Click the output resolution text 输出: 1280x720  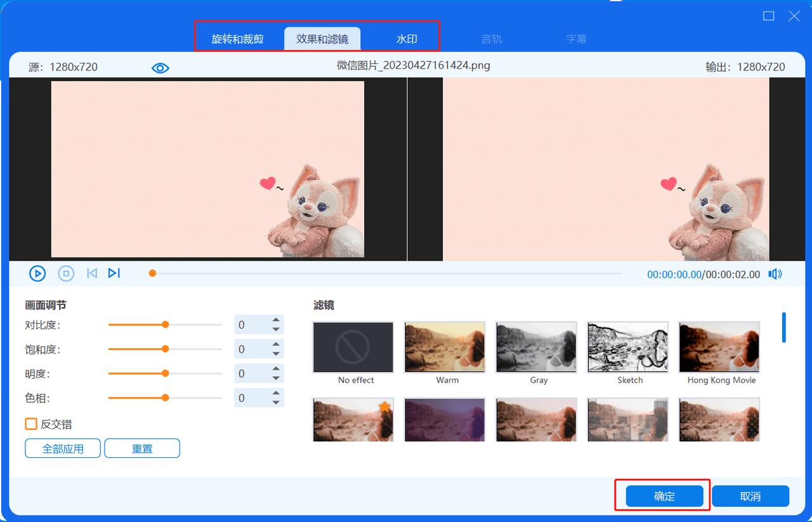(745, 67)
